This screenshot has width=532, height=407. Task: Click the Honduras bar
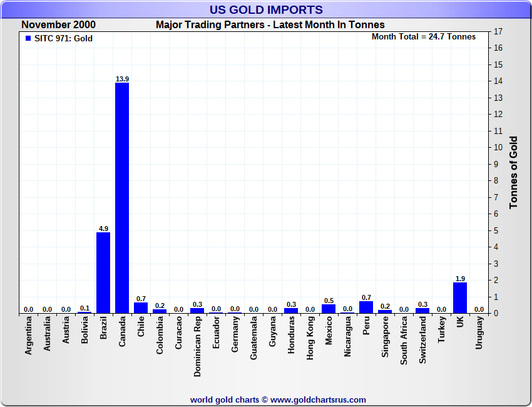(x=291, y=310)
